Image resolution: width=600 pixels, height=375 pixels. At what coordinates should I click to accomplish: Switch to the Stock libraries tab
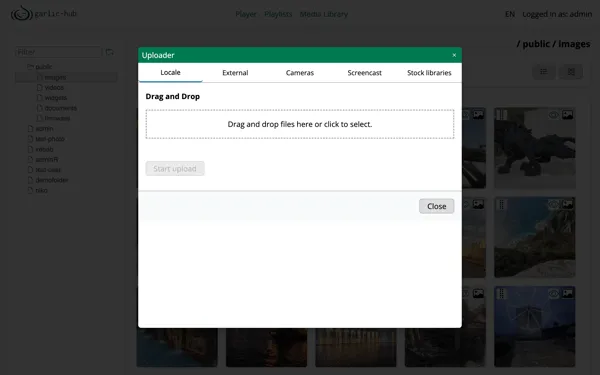429,73
